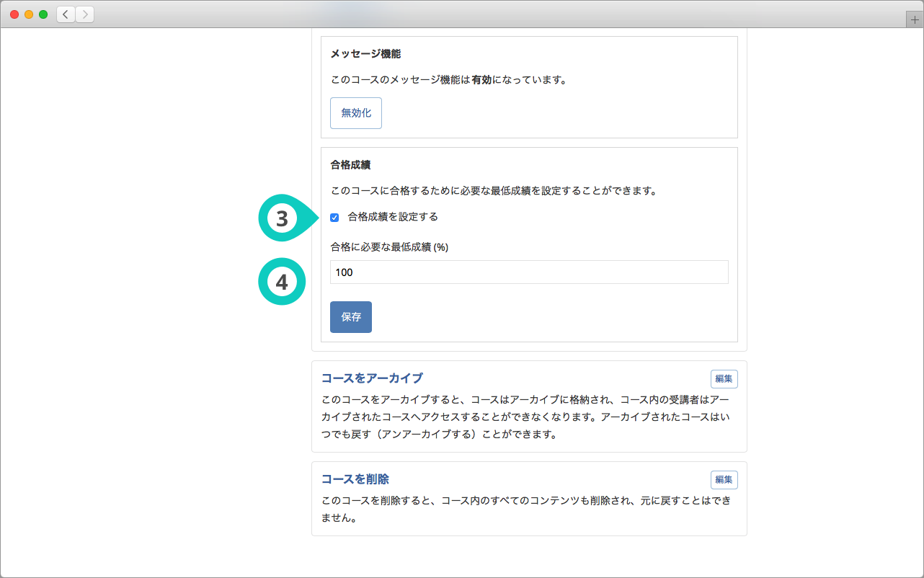Image resolution: width=924 pixels, height=578 pixels.
Task: Select the 合格成績 section heading
Action: (x=350, y=165)
